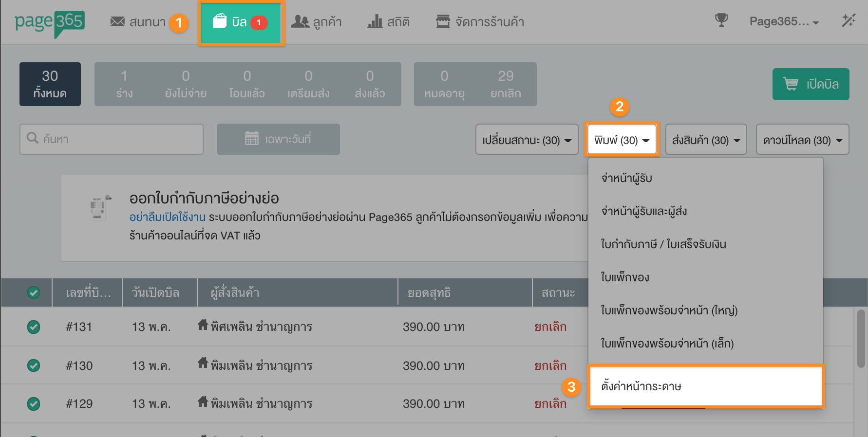Screen dimensions: 868x437
Task: Click ยกเลิก status of bill #130
Action: (x=550, y=365)
